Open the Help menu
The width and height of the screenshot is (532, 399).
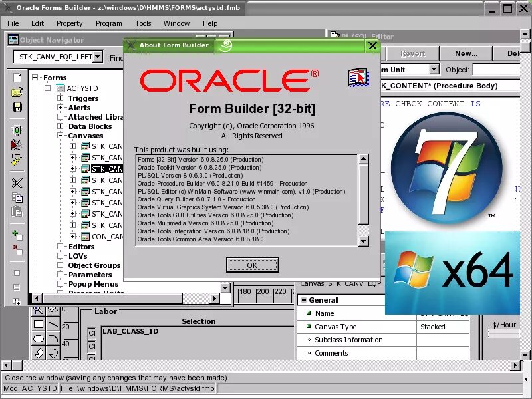click(210, 23)
